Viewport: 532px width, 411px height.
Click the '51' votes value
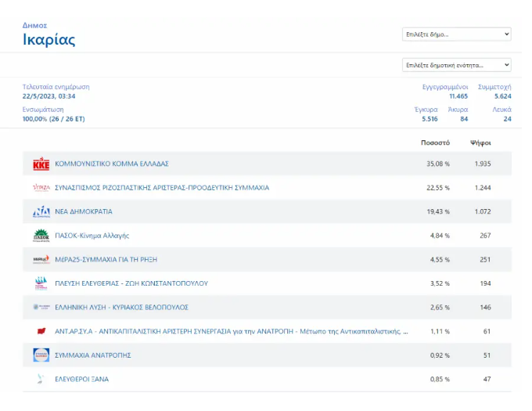coord(487,355)
